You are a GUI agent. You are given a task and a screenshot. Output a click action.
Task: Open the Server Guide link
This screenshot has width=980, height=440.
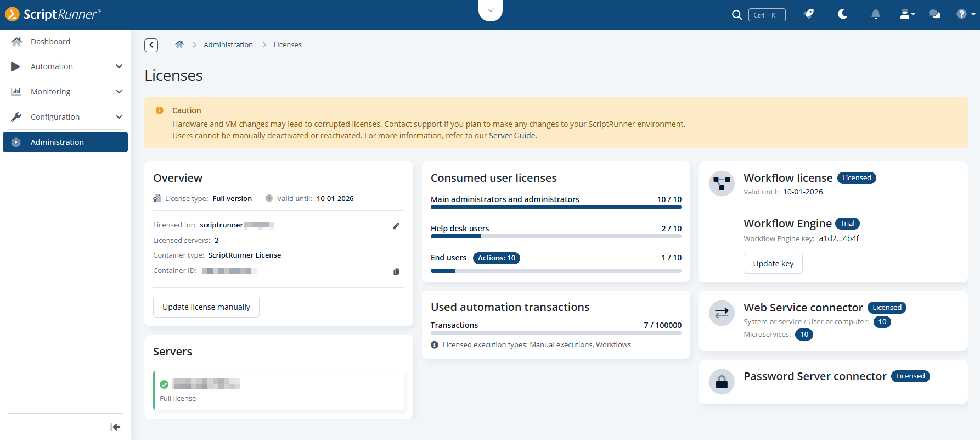[512, 136]
